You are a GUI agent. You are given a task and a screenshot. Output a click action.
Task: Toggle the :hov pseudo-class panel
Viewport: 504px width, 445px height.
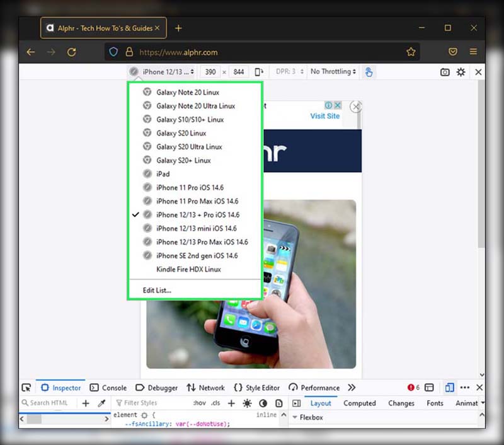(200, 403)
